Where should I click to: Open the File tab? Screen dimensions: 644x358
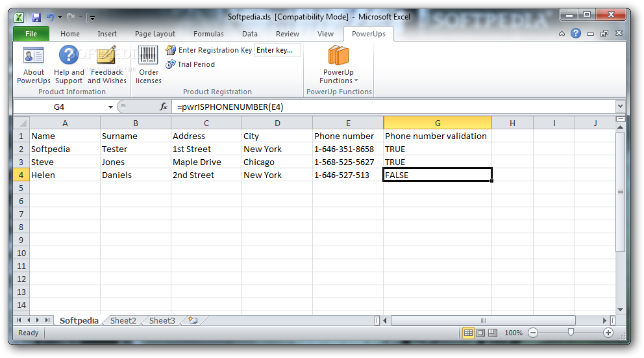[x=31, y=34]
